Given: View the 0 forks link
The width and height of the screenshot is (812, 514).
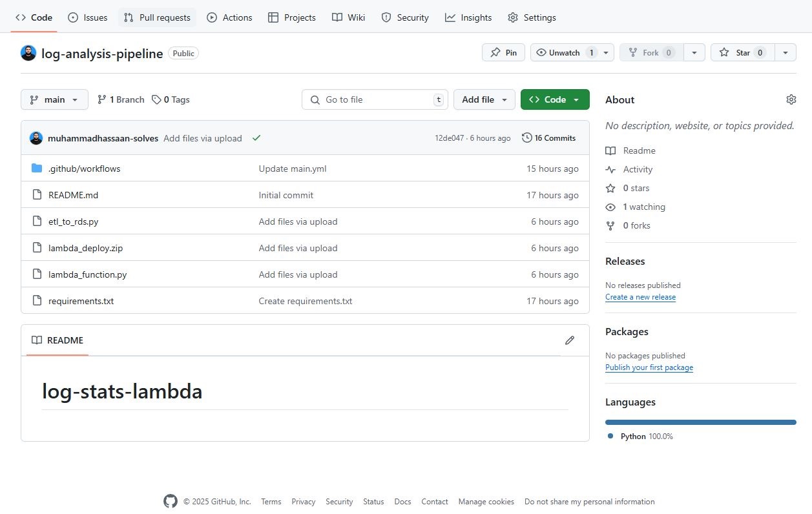Looking at the screenshot, I should (628, 225).
